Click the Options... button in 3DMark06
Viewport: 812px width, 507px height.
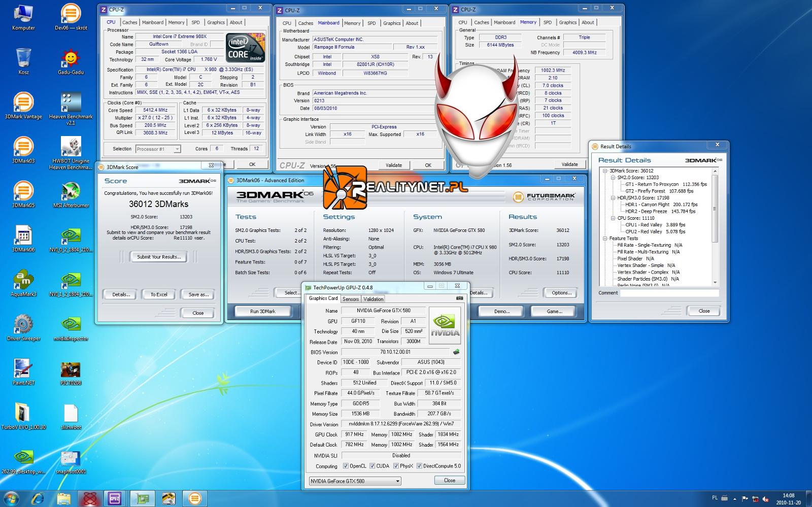(x=562, y=293)
